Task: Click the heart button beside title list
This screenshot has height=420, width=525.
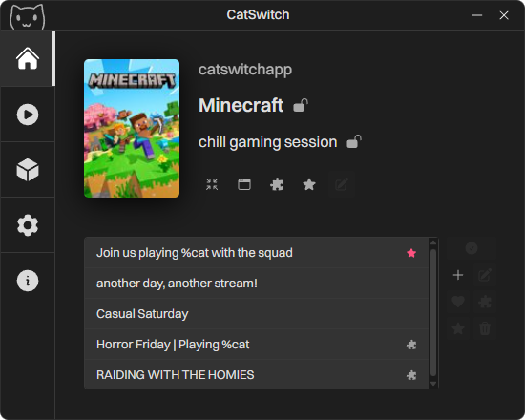Action: pos(458,302)
